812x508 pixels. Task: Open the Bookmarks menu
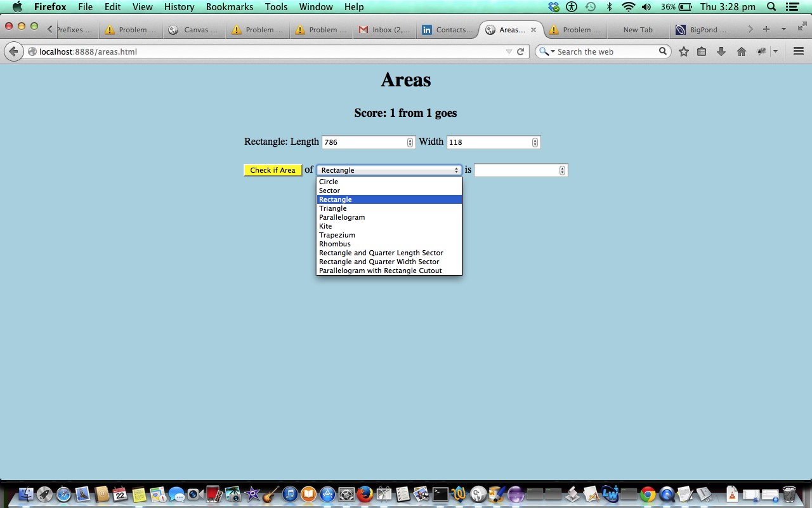(229, 7)
